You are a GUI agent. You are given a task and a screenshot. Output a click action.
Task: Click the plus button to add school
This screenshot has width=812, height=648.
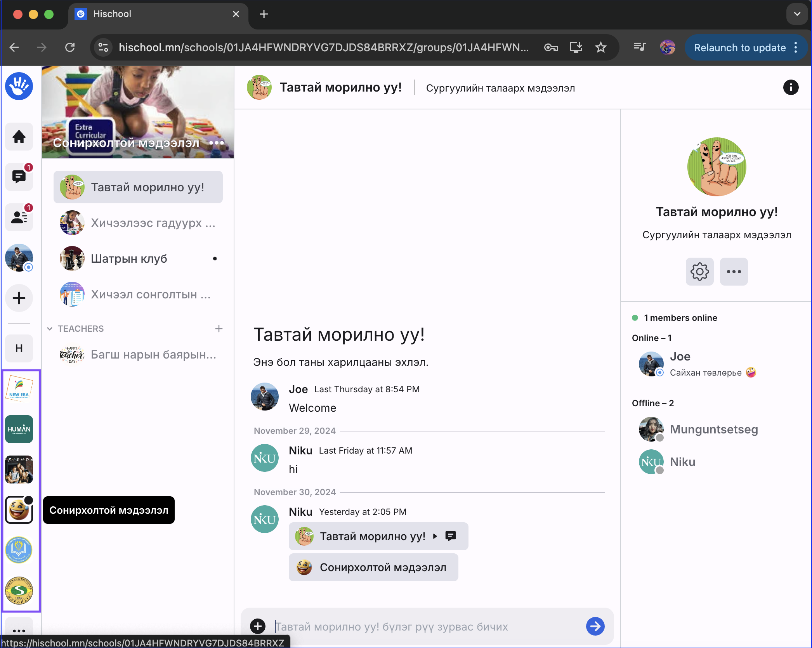[x=19, y=298]
